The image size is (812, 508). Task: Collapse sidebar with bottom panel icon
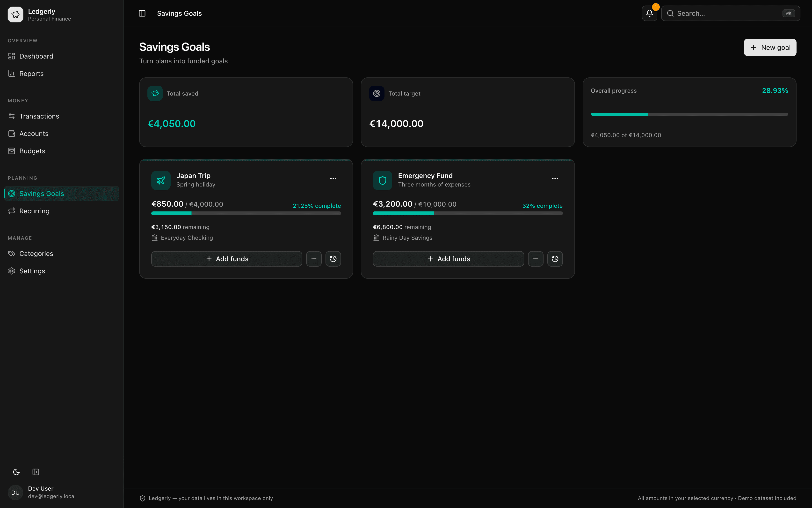36,472
